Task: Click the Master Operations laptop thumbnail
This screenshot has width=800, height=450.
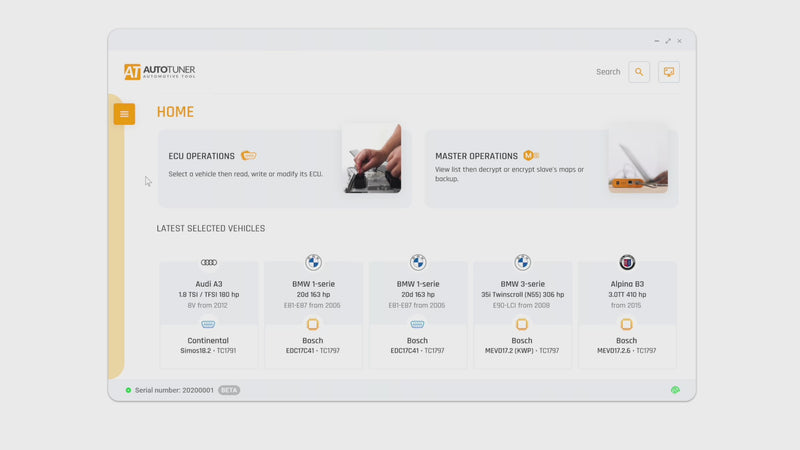Action: click(638, 160)
